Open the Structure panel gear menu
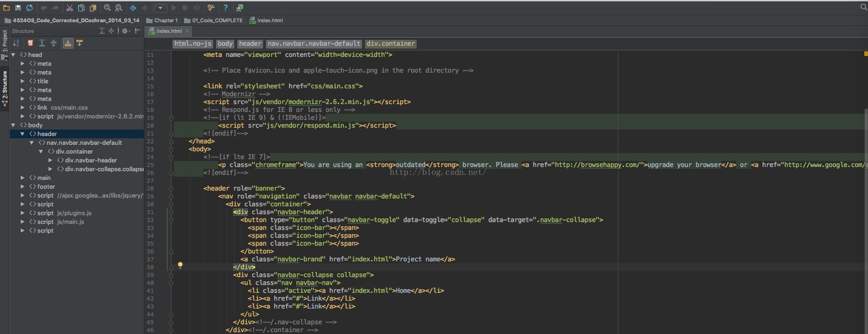Screen dimensions: 868x334 [x=125, y=31]
